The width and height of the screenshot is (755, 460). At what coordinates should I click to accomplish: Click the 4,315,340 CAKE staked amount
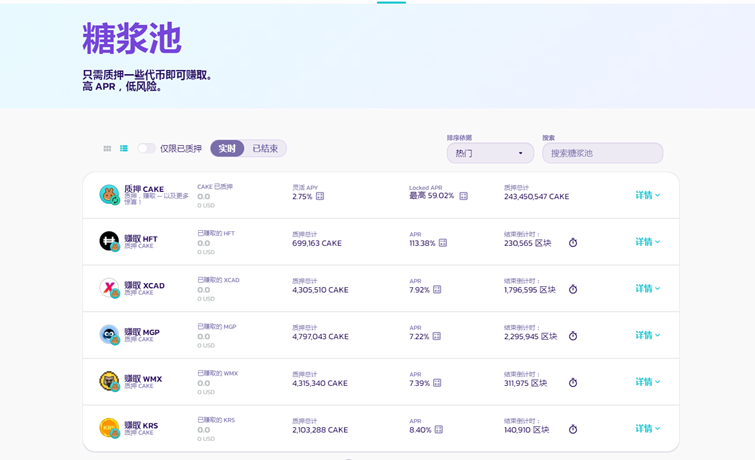(320, 383)
